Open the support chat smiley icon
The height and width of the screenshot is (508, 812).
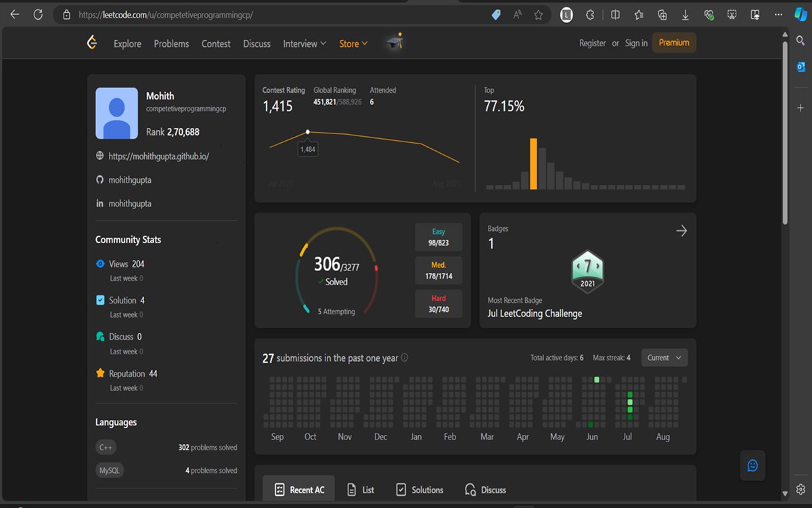(x=752, y=465)
